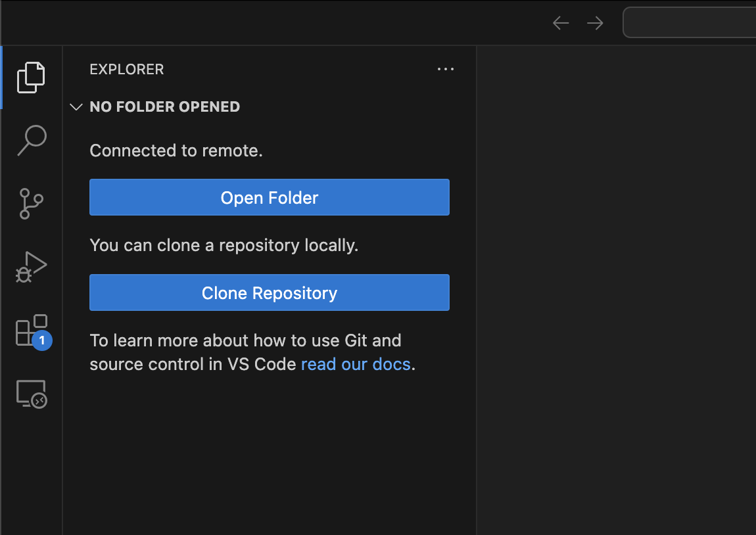Click 'You can clone a repository locally.' text
This screenshot has height=535, width=756.
click(224, 245)
